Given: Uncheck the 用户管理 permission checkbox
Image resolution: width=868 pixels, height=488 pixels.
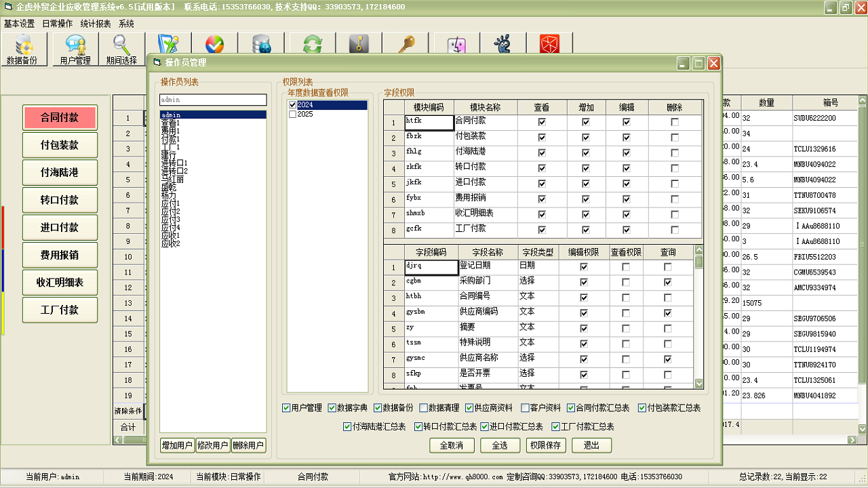Looking at the screenshot, I should pos(286,408).
